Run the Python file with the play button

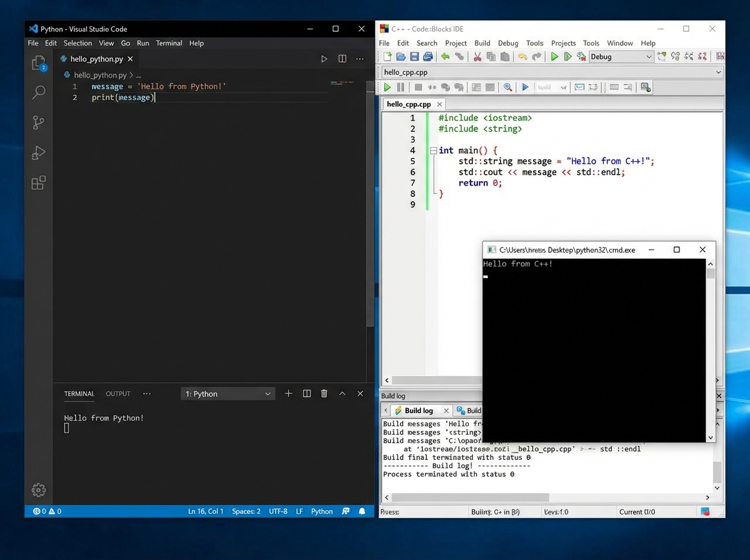tap(324, 58)
